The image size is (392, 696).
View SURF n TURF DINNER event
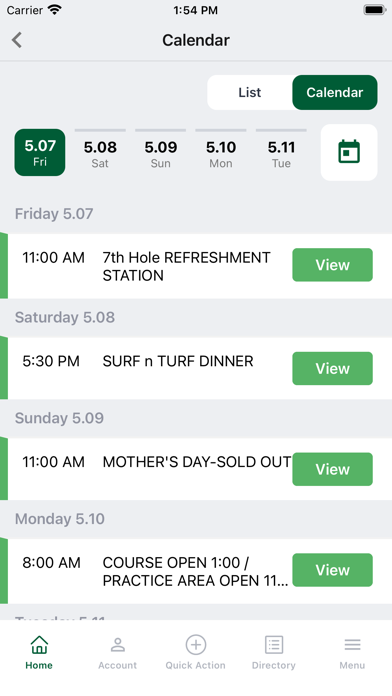coord(333,368)
